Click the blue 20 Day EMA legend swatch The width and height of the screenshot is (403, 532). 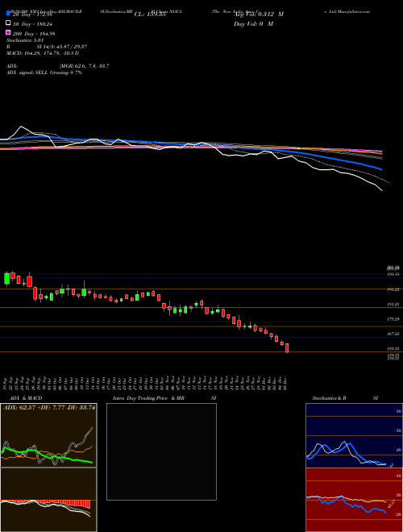pos(8,14)
